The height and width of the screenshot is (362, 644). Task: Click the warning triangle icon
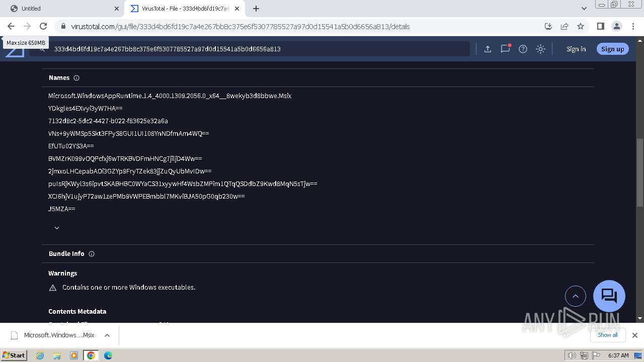coord(53,288)
